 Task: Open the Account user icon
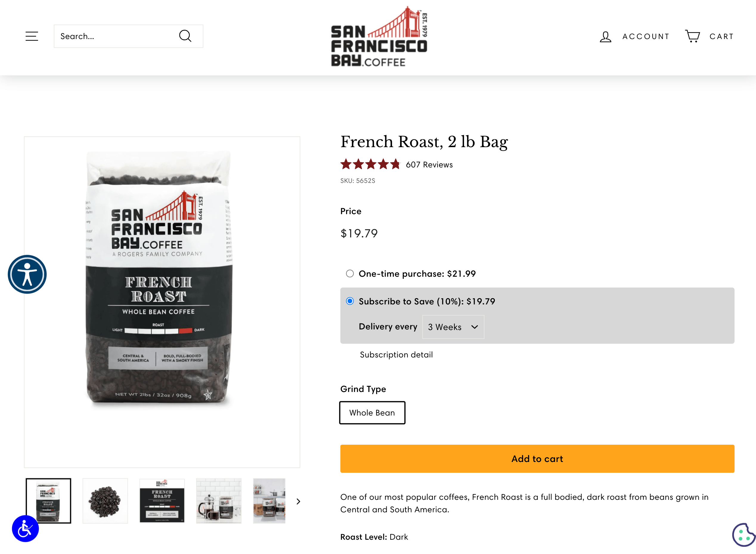(606, 37)
